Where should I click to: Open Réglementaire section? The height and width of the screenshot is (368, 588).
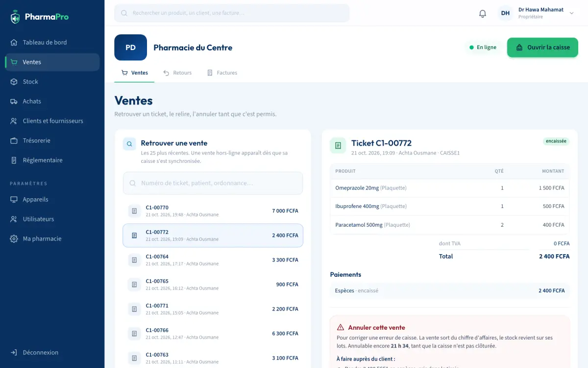[x=52, y=160]
